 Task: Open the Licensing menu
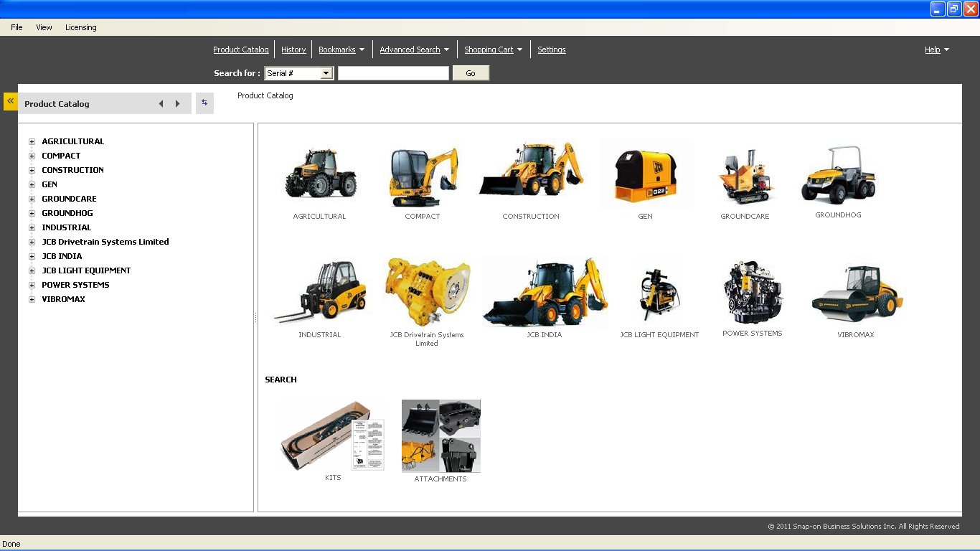point(81,27)
